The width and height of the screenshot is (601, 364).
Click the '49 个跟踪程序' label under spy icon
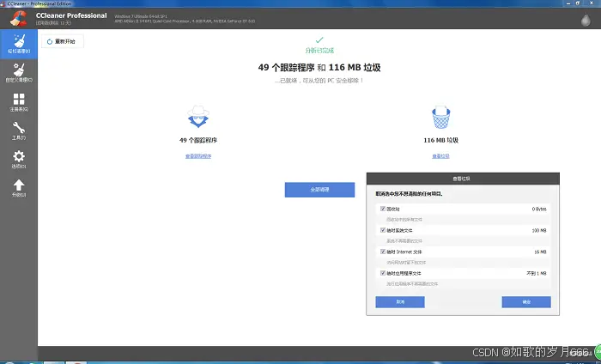click(198, 140)
